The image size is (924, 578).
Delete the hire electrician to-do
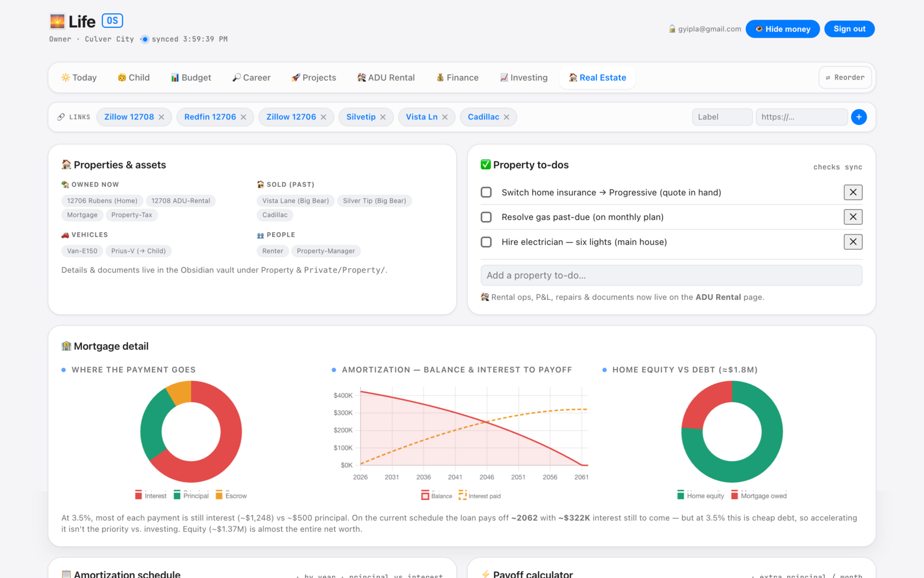point(853,242)
